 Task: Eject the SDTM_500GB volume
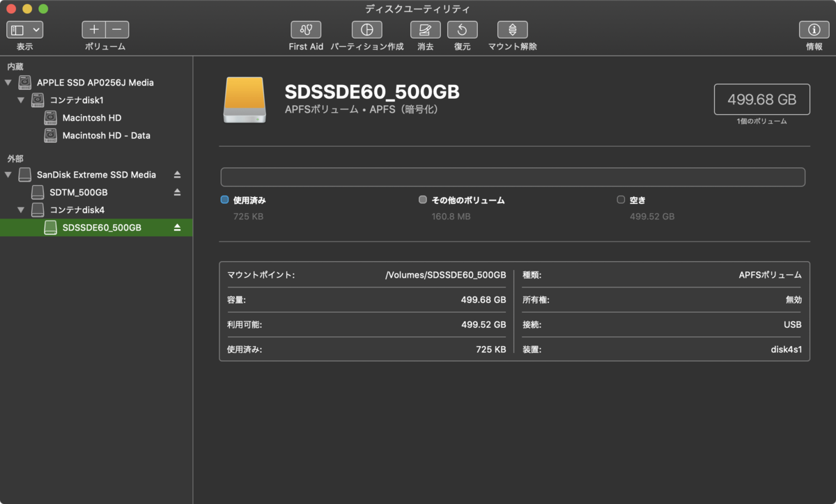click(x=177, y=192)
